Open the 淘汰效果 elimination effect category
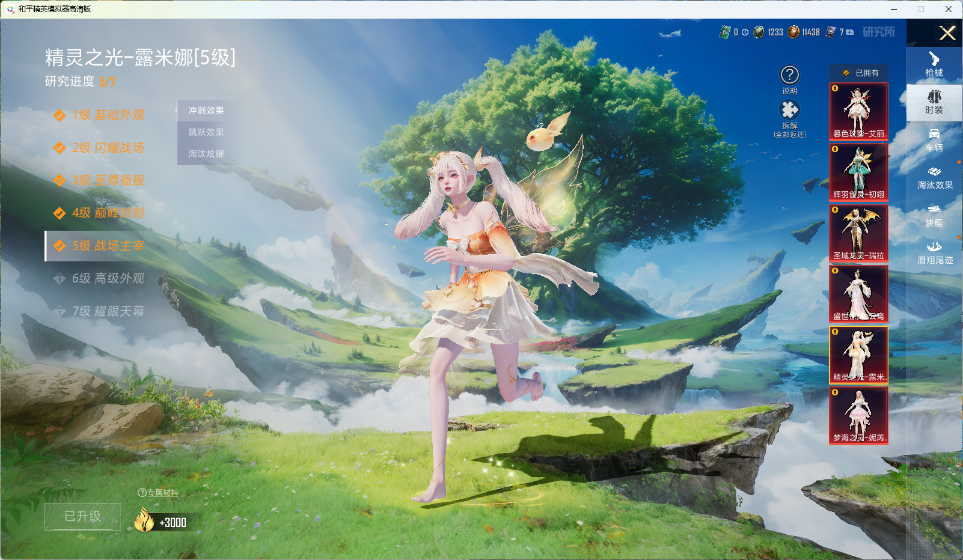The image size is (963, 560). [x=935, y=178]
